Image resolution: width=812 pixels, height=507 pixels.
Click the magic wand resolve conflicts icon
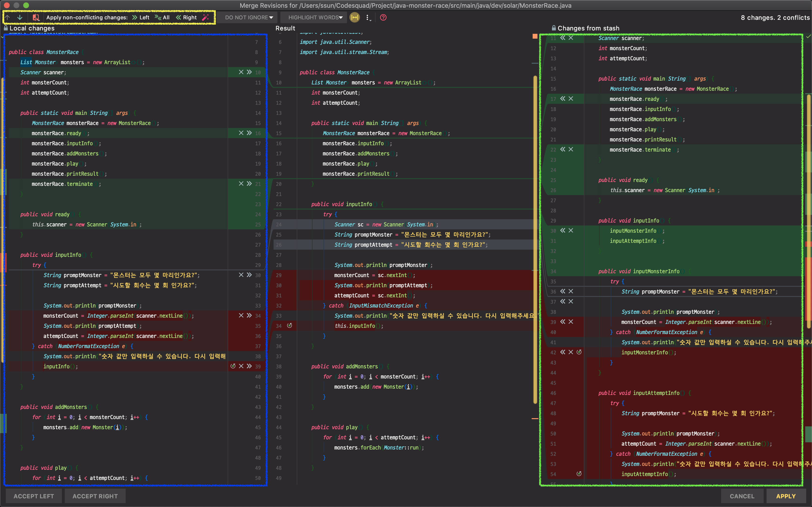tap(205, 17)
